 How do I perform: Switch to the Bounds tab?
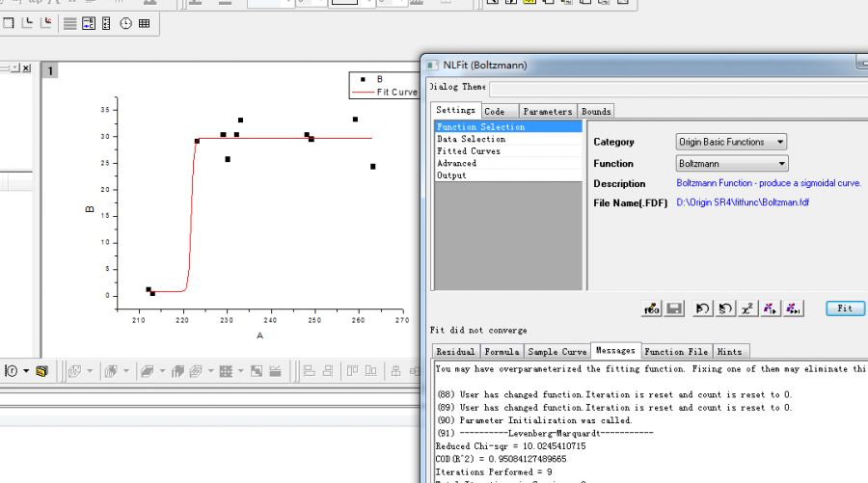[596, 111]
